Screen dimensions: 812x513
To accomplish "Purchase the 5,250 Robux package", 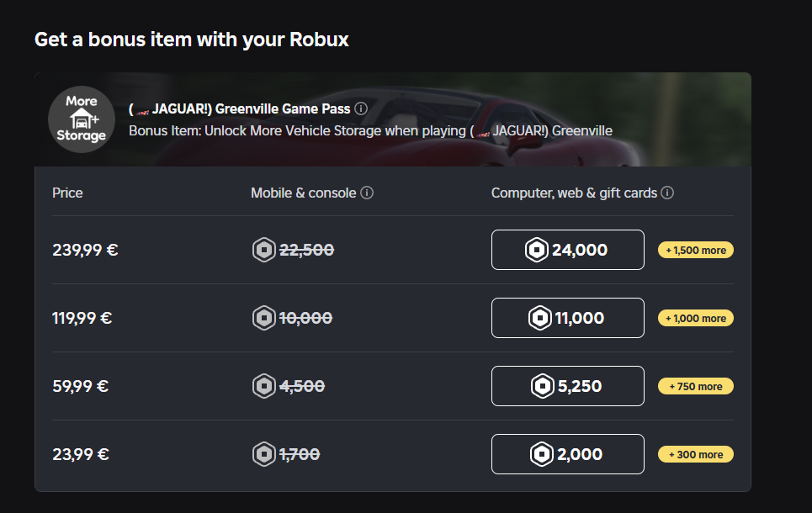I will pos(567,386).
